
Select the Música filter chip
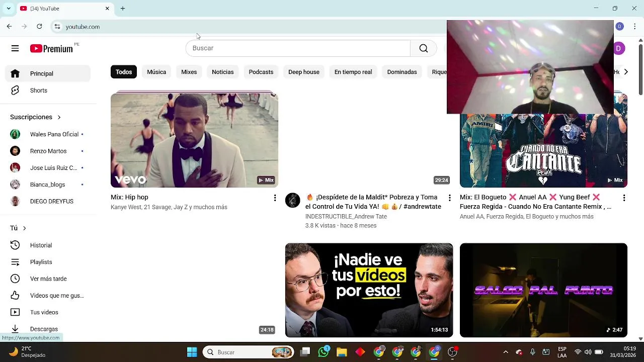156,72
